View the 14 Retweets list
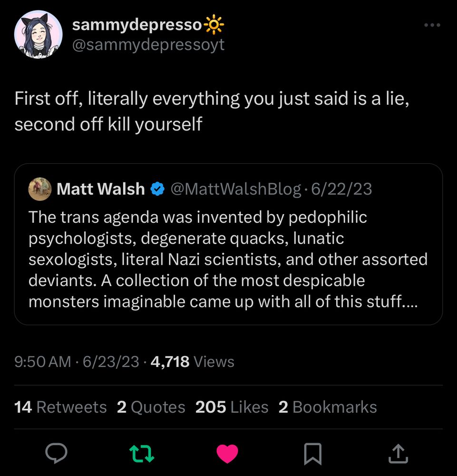This screenshot has height=476, width=457. click(x=61, y=407)
